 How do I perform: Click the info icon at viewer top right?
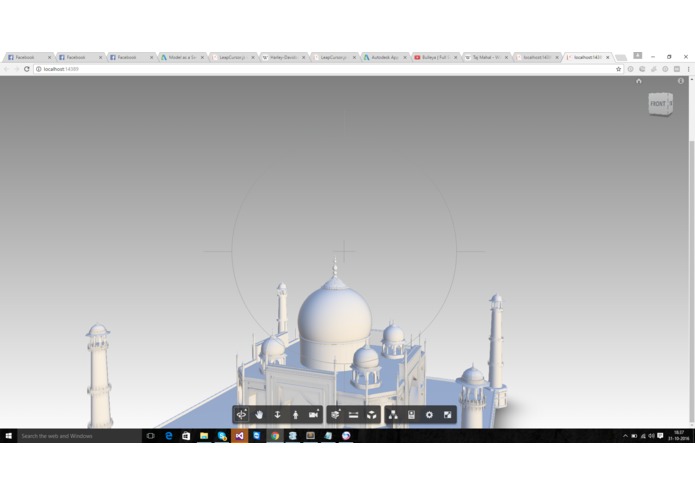click(x=681, y=81)
